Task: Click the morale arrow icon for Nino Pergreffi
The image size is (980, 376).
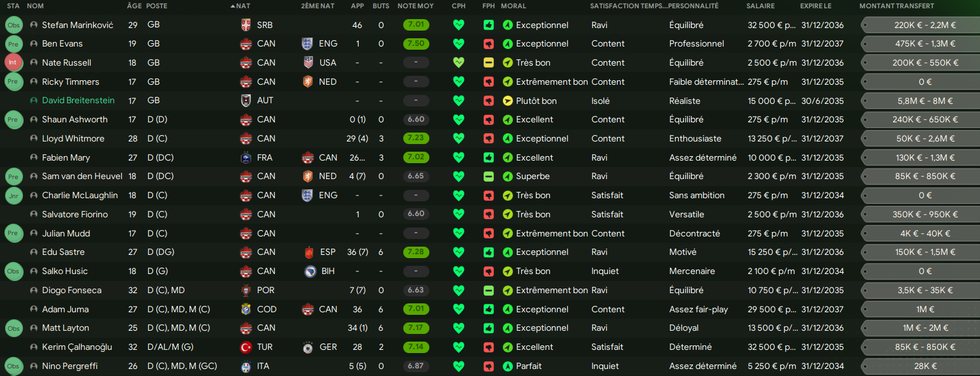Action: pos(508,366)
